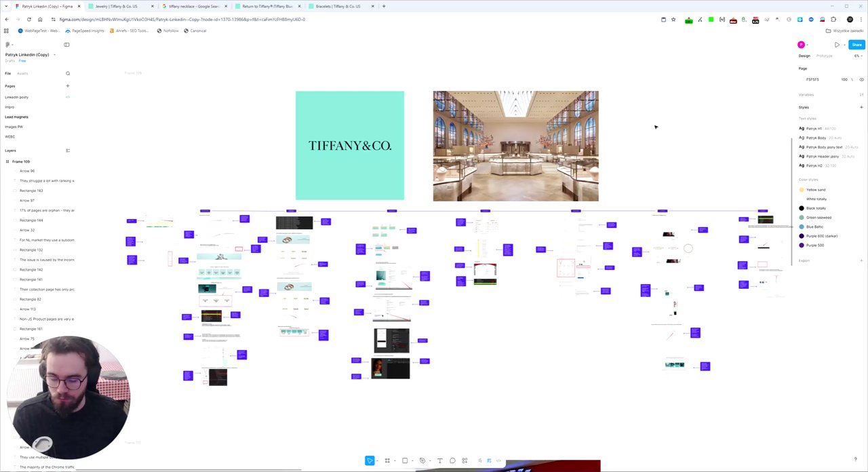Screen dimensions: 868x472
Task: Click the present play button
Action: pos(837,45)
